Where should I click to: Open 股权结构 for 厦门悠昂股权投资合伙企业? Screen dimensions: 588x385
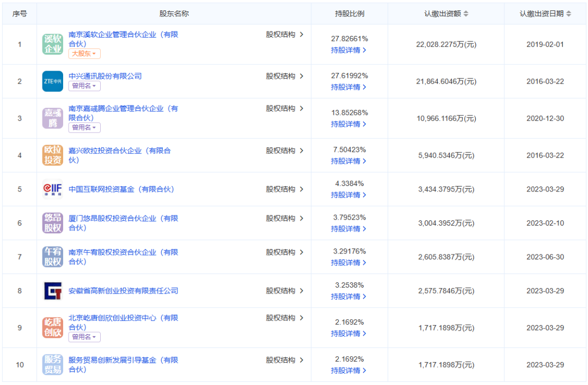click(x=285, y=219)
